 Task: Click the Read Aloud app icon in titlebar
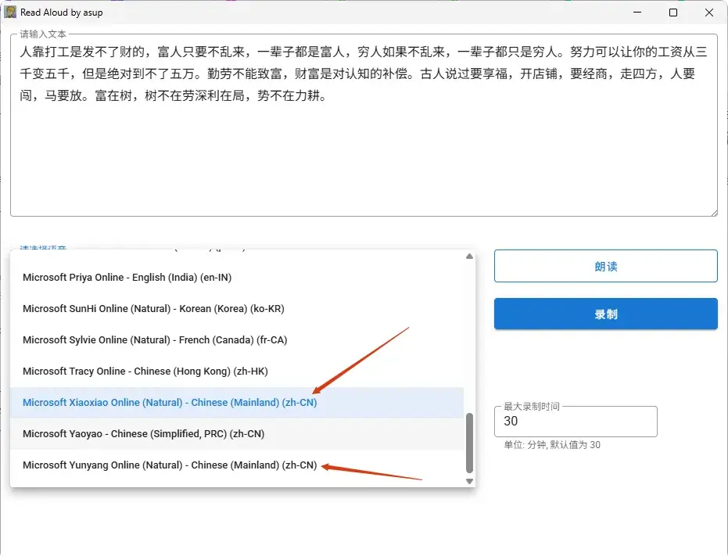11,13
